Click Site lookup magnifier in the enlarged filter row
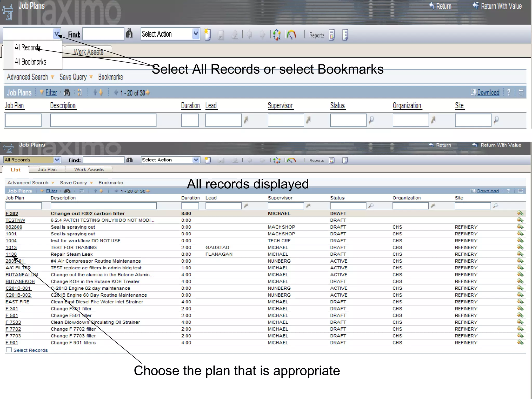Image resolution: width=532 pixels, height=399 pixels. pos(496,120)
